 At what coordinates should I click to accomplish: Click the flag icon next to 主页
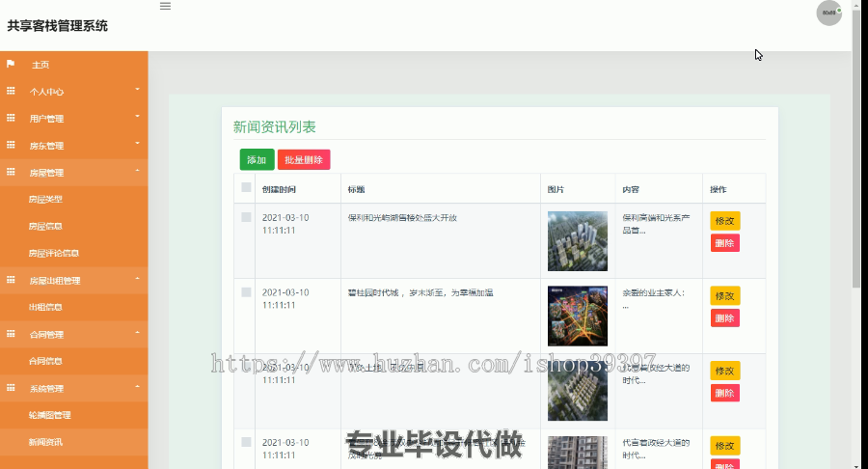[11, 64]
